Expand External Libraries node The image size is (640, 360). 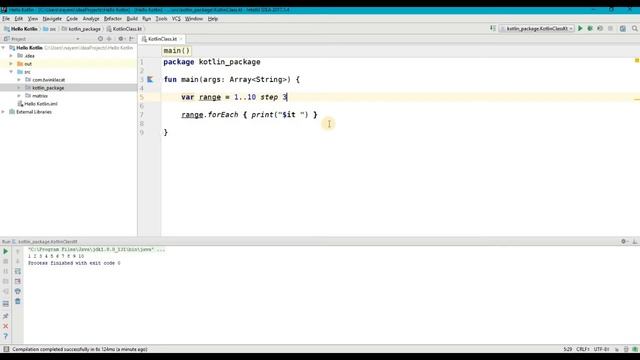3,112
